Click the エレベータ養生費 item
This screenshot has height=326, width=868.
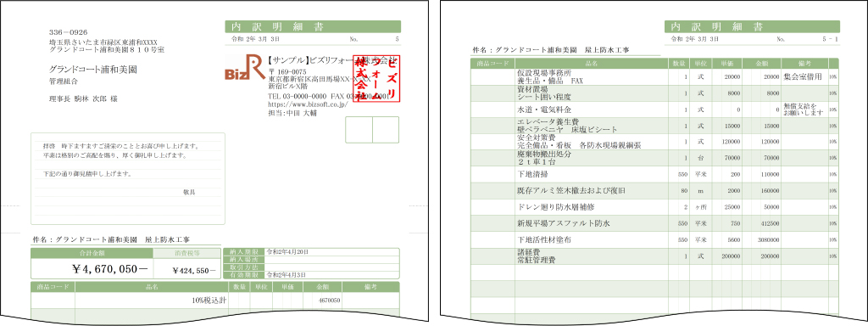coord(548,121)
